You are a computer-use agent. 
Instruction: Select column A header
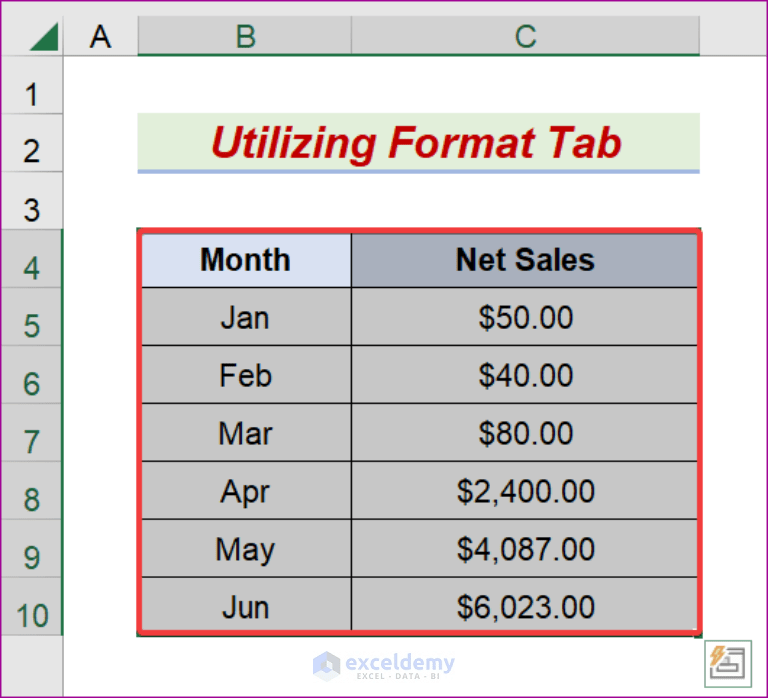[100, 36]
